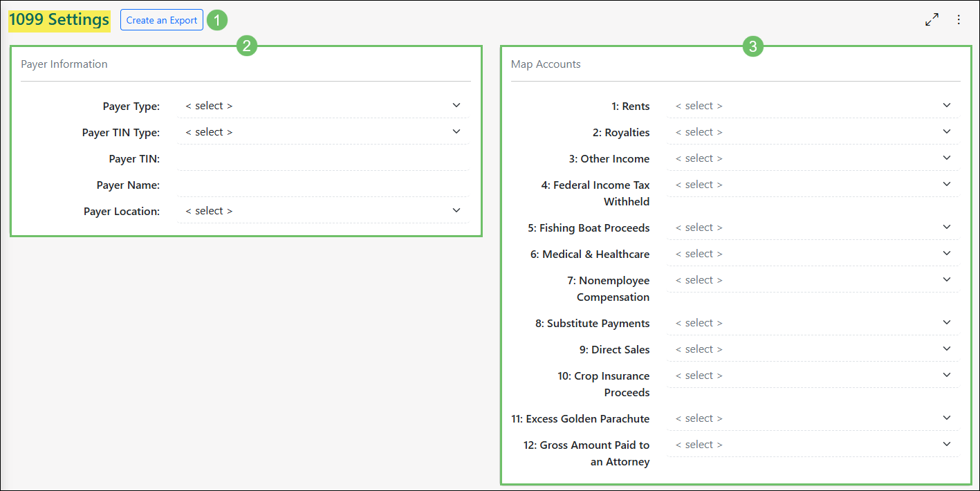The width and height of the screenshot is (980, 491).
Task: Open the Excess Golden Parachute dropdown
Action: click(813, 418)
